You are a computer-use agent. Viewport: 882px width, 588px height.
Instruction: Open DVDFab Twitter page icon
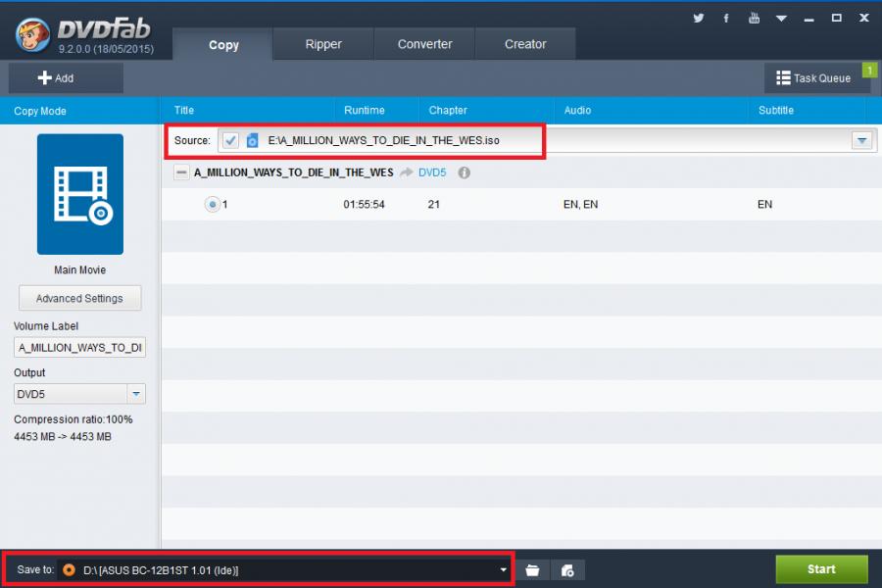coord(698,18)
